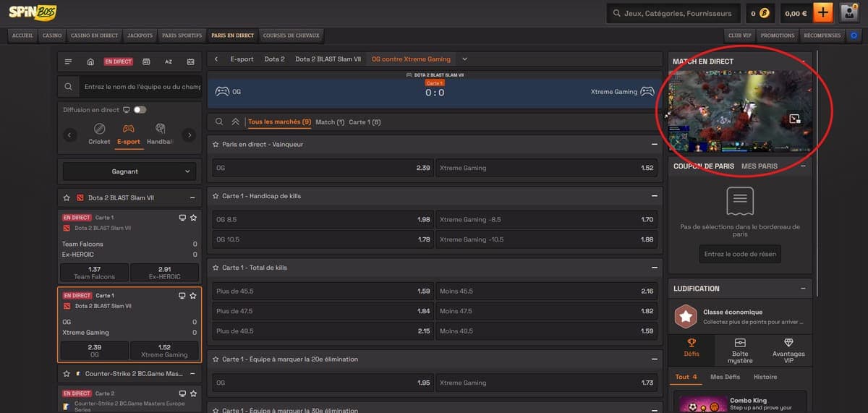This screenshot has height=413, width=868.
Task: Bet on Xtreme Gaming winner at 1.52
Action: [x=546, y=168]
